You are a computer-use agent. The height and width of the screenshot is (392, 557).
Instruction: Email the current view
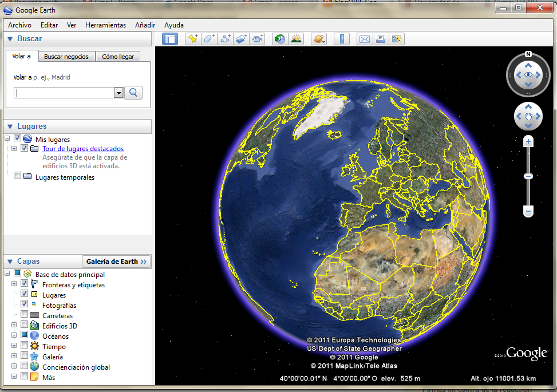coord(364,39)
